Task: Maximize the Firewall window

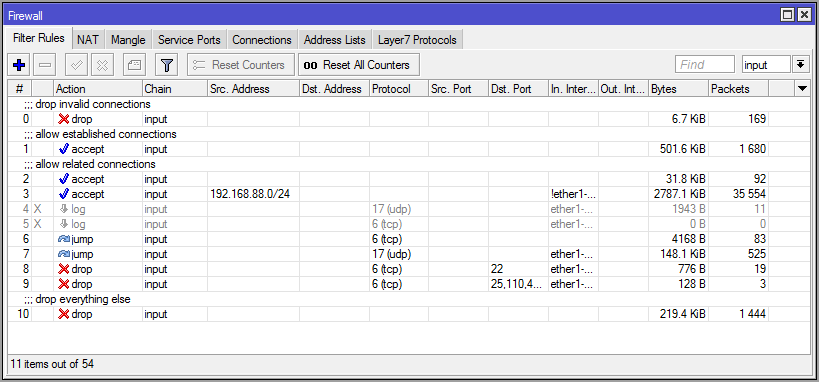Action: pos(788,16)
